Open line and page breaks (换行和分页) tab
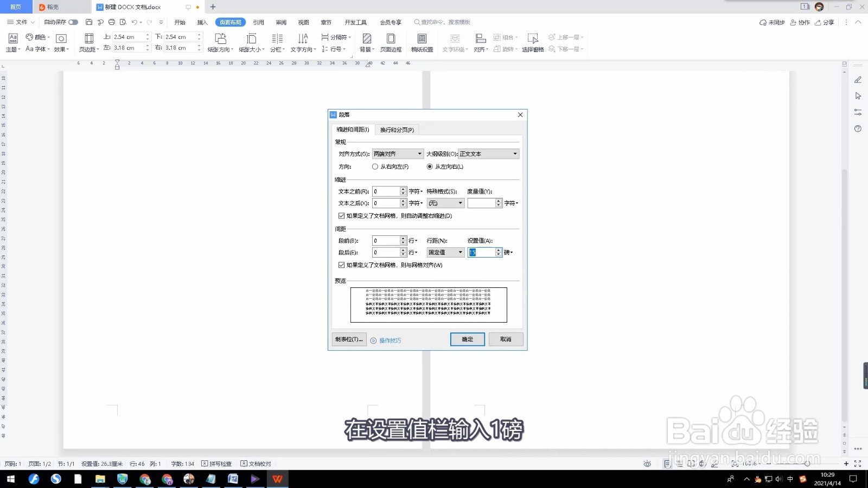 (397, 130)
